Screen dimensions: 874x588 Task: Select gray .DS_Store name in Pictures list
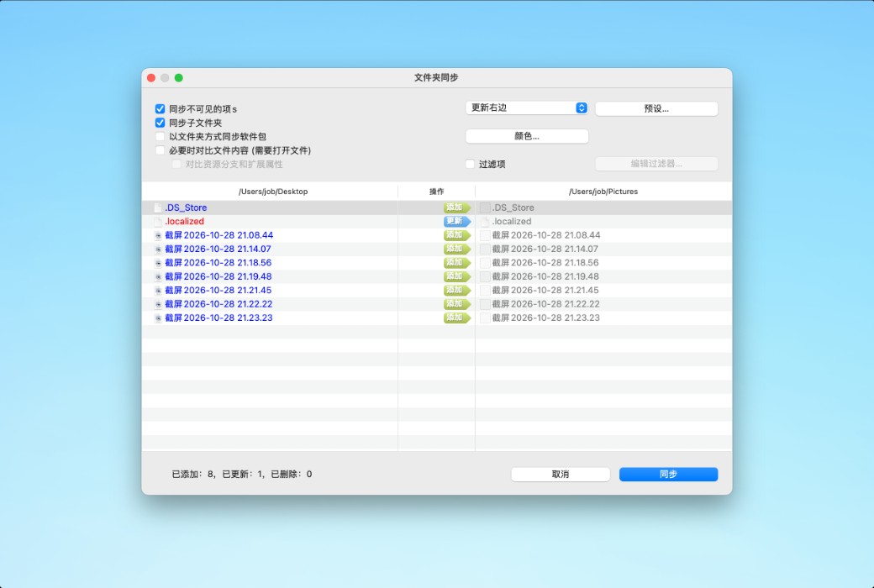(513, 207)
